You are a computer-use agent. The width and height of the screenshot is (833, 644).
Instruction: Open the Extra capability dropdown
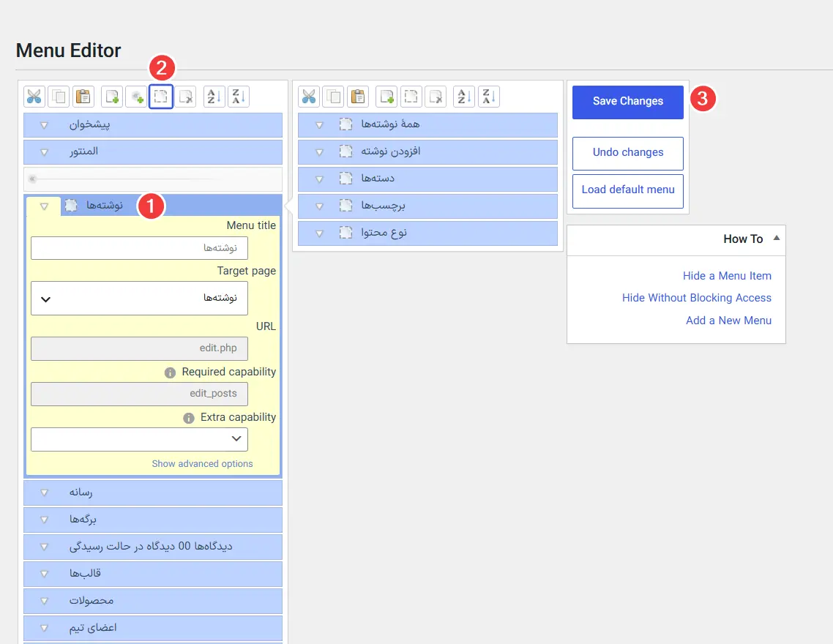139,440
